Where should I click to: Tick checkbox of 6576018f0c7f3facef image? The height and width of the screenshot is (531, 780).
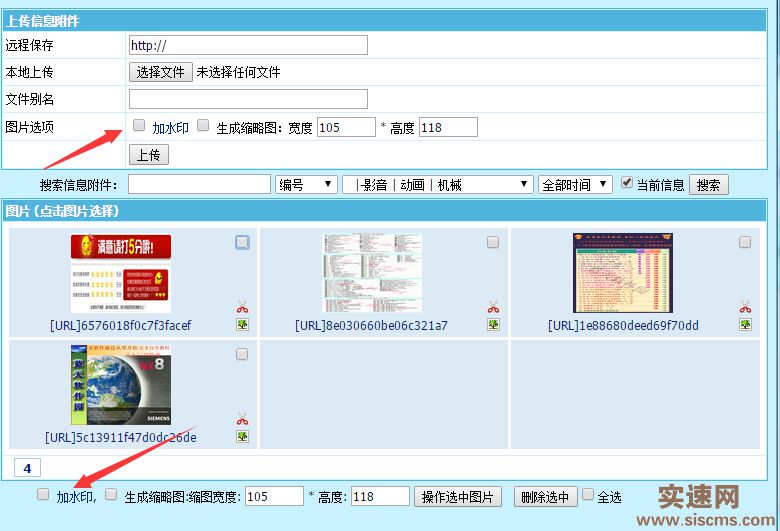(242, 242)
